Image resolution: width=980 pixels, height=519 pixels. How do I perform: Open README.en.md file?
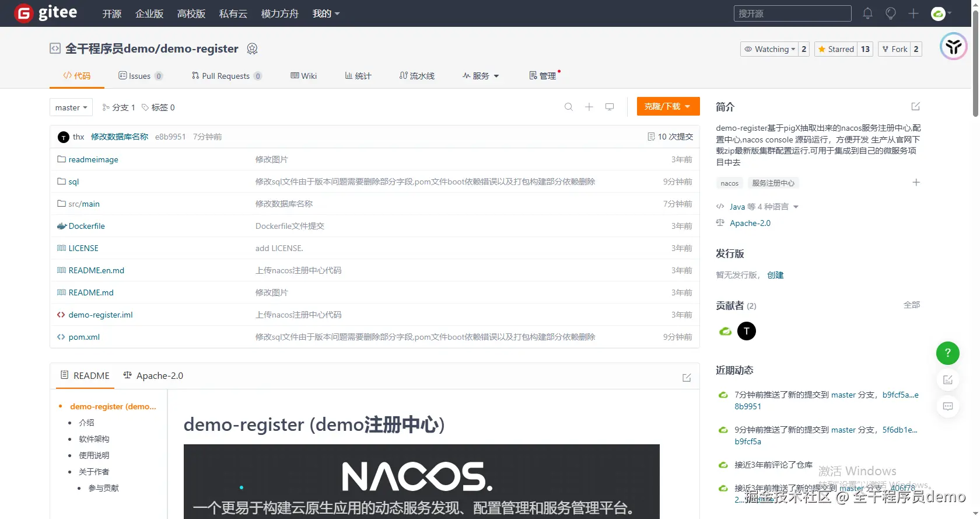(96, 270)
